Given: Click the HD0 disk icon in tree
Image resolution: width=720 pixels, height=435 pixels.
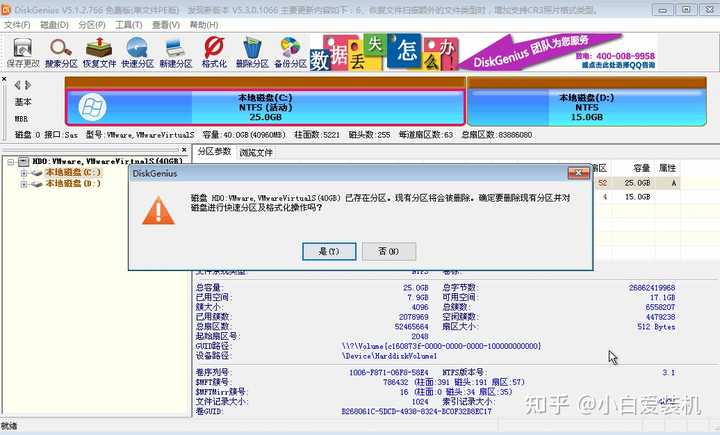Looking at the screenshot, I should (23, 162).
